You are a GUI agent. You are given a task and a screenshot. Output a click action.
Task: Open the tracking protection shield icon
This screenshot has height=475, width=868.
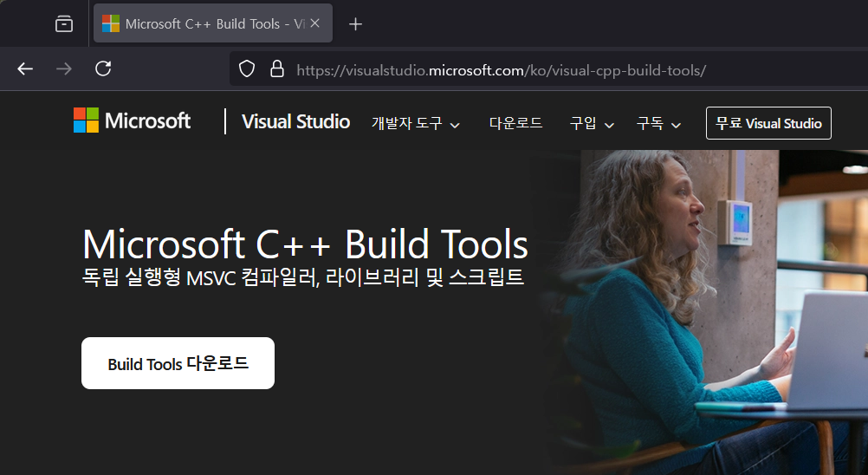(x=247, y=69)
